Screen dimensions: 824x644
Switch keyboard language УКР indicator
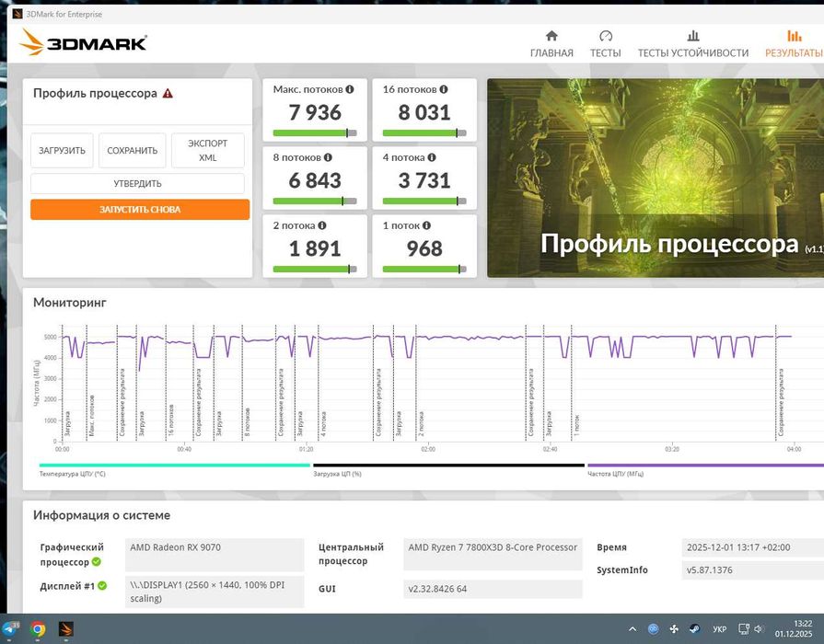coord(719,628)
